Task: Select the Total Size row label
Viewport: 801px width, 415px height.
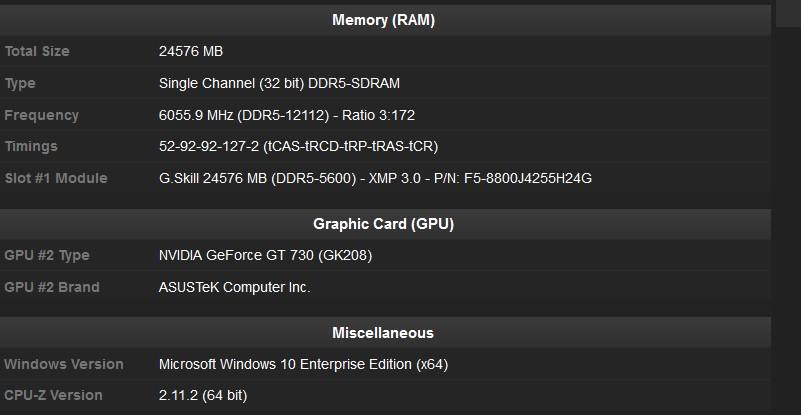Action: pos(37,51)
